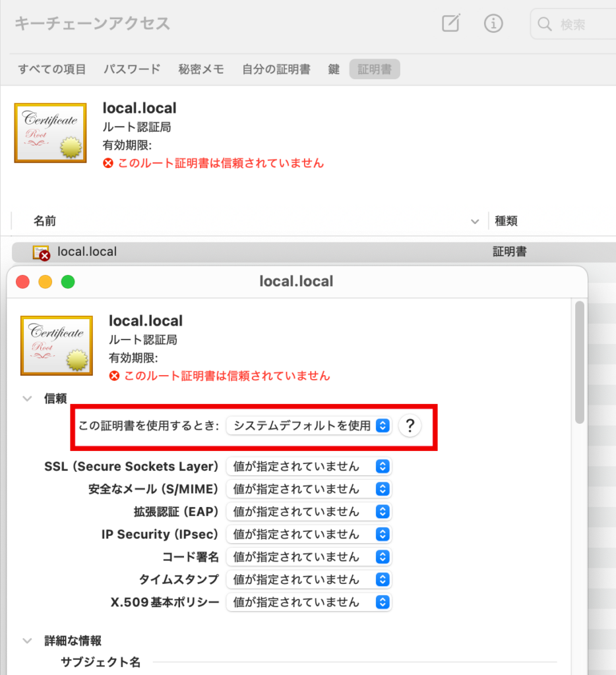Open the 'この証明書を使用するとき' dropdown
616x675 pixels.
point(309,426)
